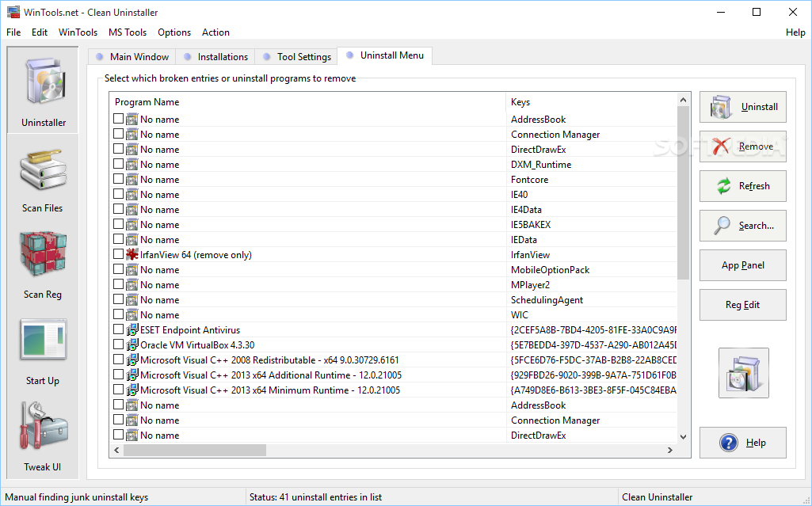Click the Refresh button
Viewport: 812px width, 506px height.
click(742, 186)
